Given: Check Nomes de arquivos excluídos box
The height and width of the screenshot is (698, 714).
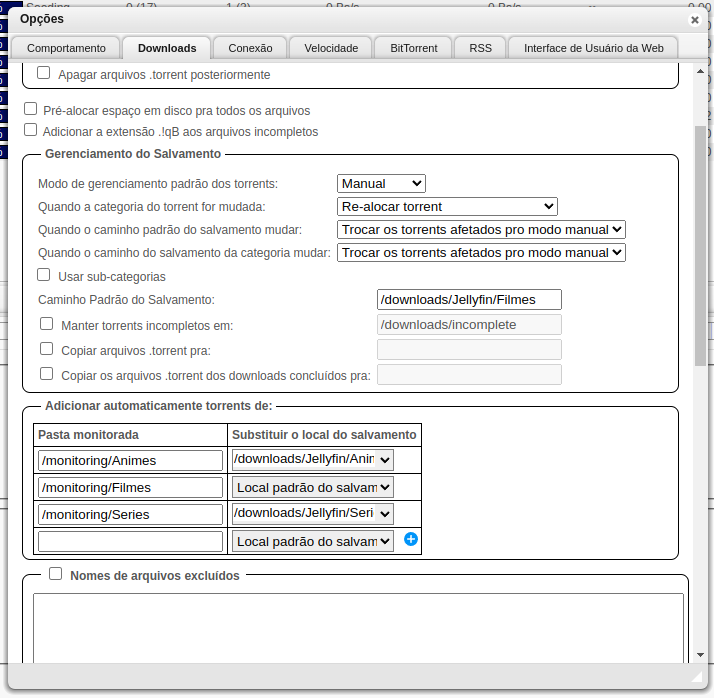Looking at the screenshot, I should 56,574.
